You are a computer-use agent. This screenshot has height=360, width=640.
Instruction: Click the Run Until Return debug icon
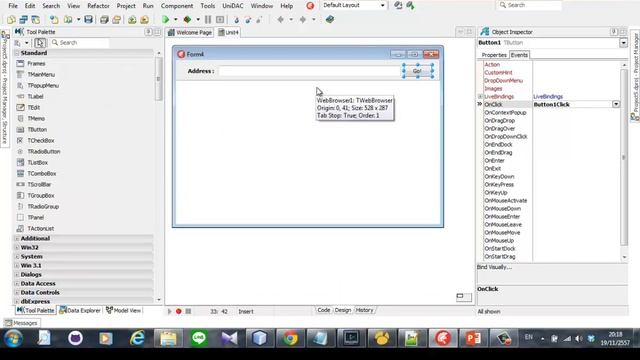(x=259, y=19)
